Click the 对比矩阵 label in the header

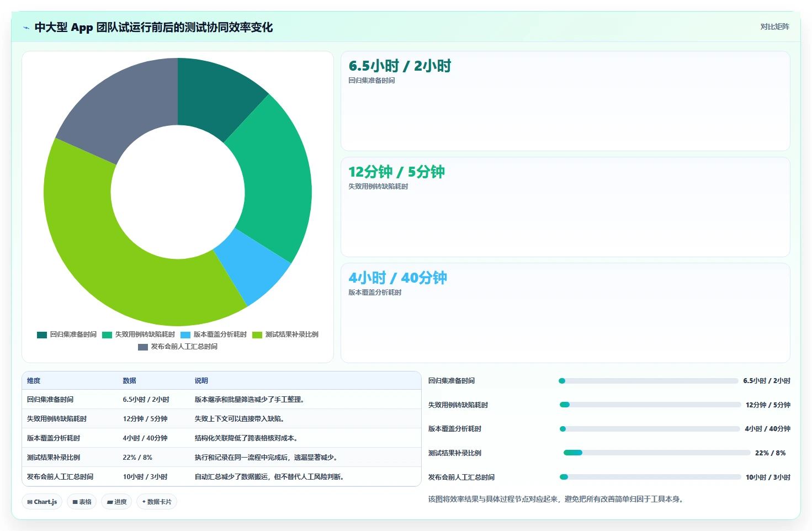774,26
